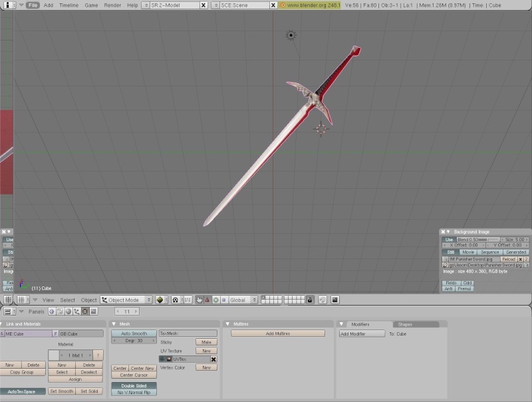The width and height of the screenshot is (532, 402).
Task: Open the Scene context panel icon
Action: coord(93,312)
